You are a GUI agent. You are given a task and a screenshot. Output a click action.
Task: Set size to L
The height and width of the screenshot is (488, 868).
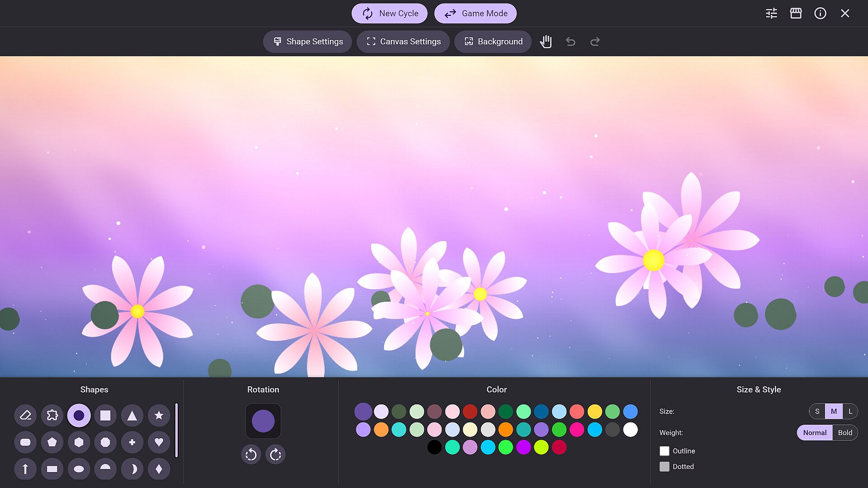point(850,411)
